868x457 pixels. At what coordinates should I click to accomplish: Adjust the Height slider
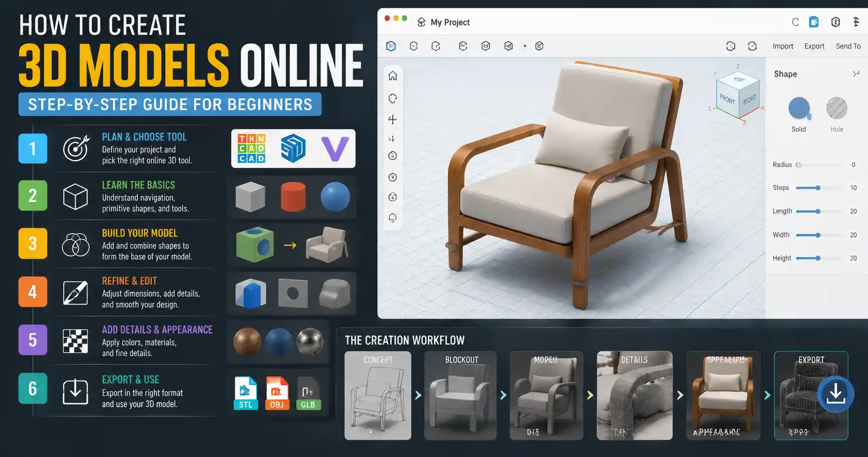[x=819, y=258]
